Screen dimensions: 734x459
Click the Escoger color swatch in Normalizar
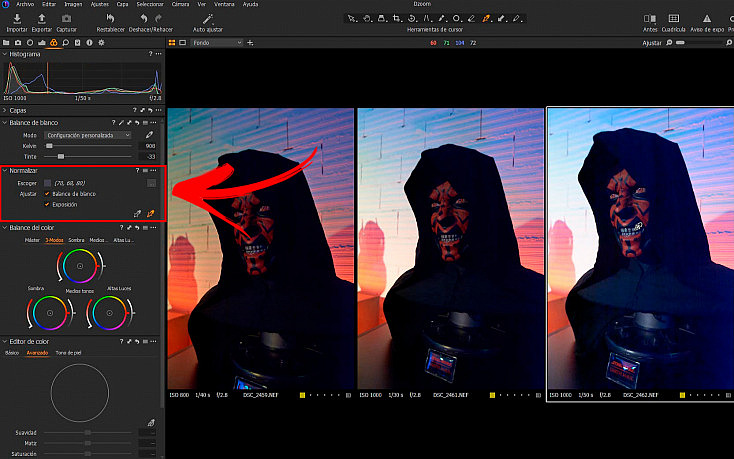click(47, 183)
